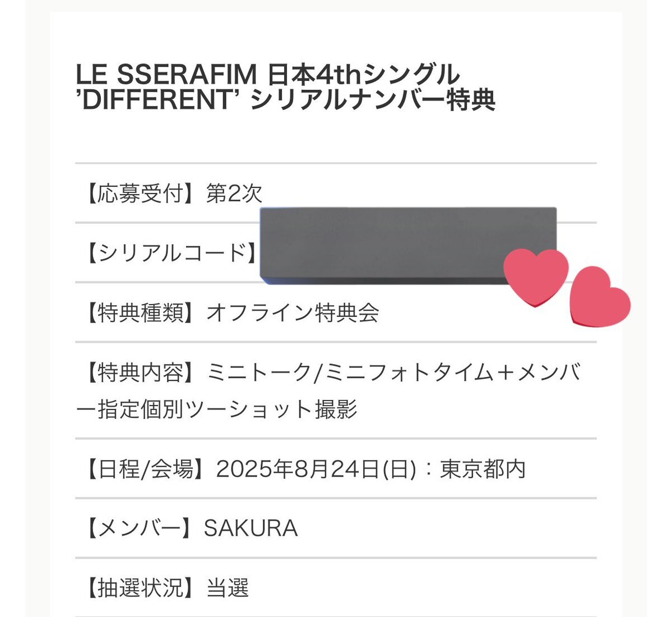
Task: Select the 応募受付 第2次 row
Action: [x=336, y=193]
